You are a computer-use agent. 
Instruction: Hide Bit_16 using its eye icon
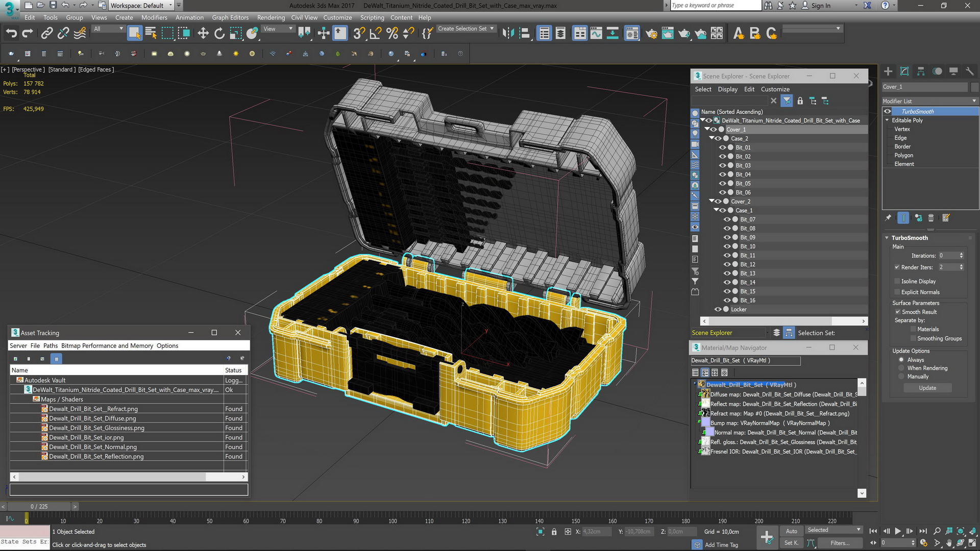click(727, 300)
